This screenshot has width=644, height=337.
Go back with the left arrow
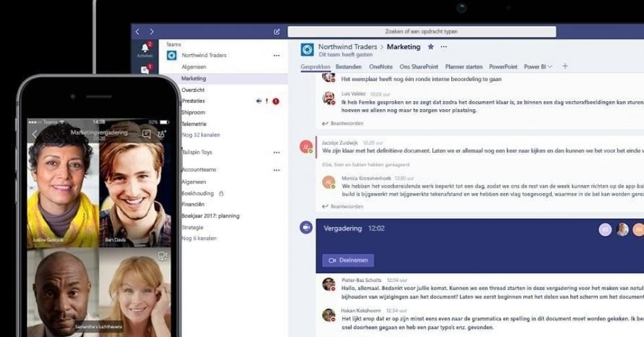(138, 31)
